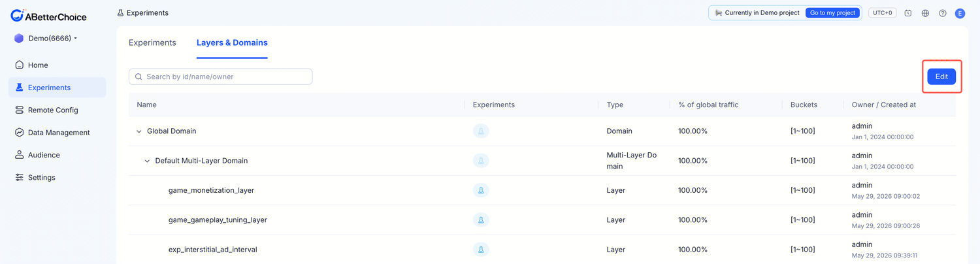
Task: Click the Default Multi-Layer Domain name
Action: tap(201, 161)
